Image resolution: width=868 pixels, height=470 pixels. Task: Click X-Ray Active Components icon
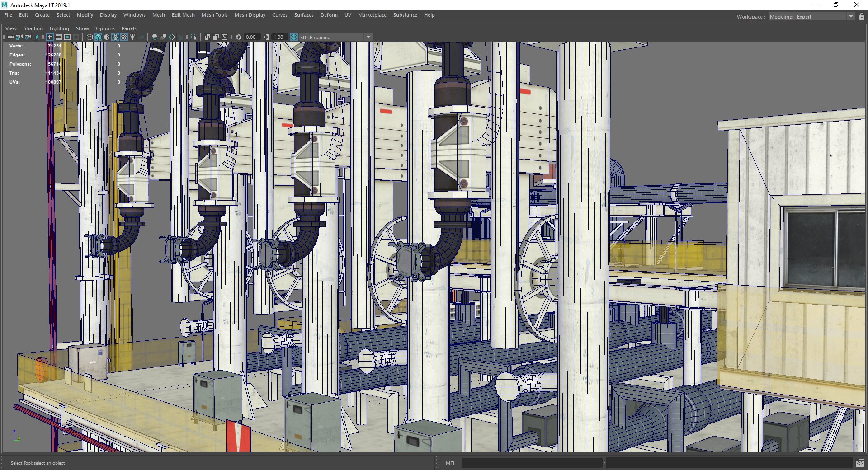pos(216,37)
